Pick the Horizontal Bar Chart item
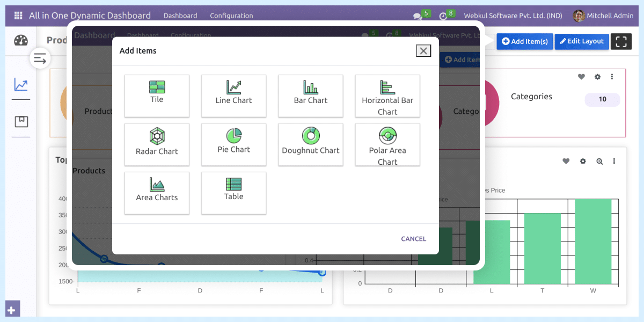Viewport: 644px width, 322px height. pos(387,96)
